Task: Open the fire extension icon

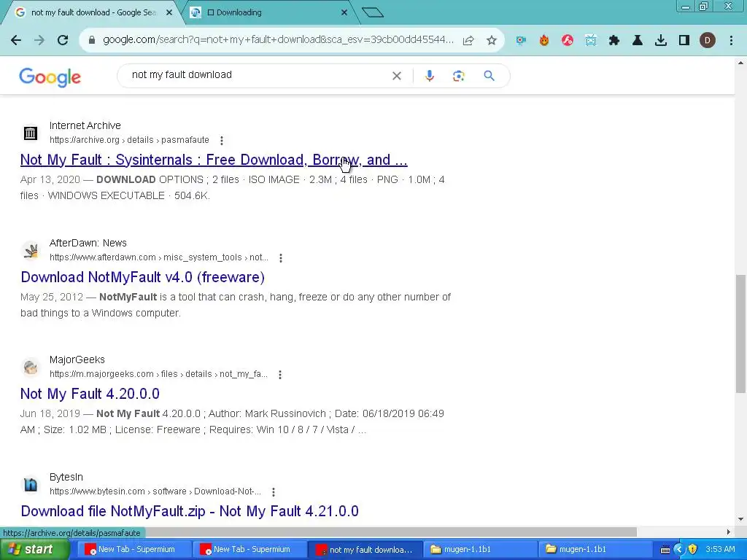Action: tap(544, 41)
